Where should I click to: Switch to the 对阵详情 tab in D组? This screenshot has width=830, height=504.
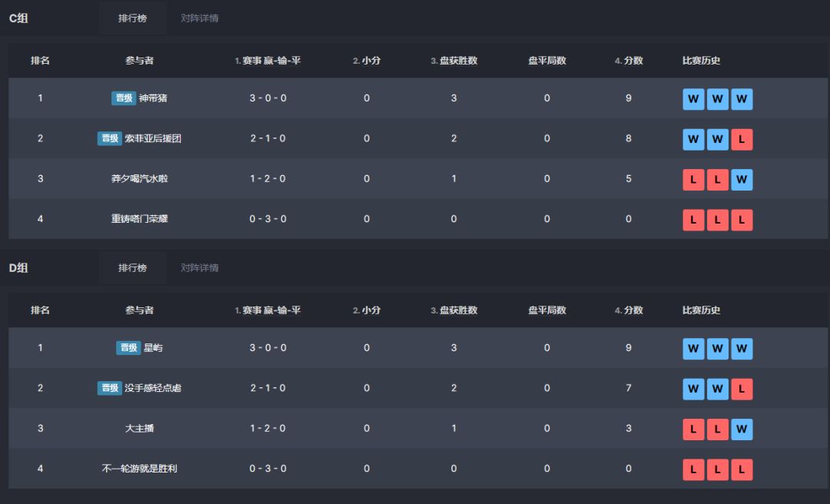(199, 267)
